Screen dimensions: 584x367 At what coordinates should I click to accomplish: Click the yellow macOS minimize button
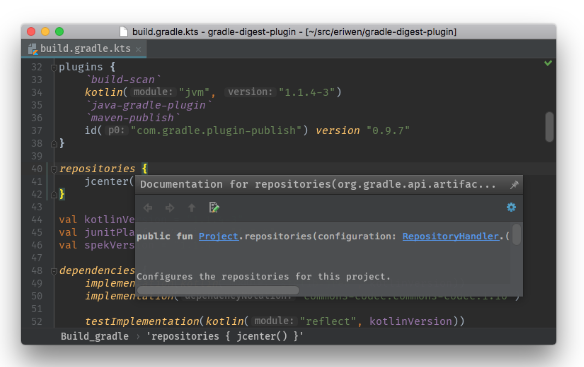(x=45, y=32)
